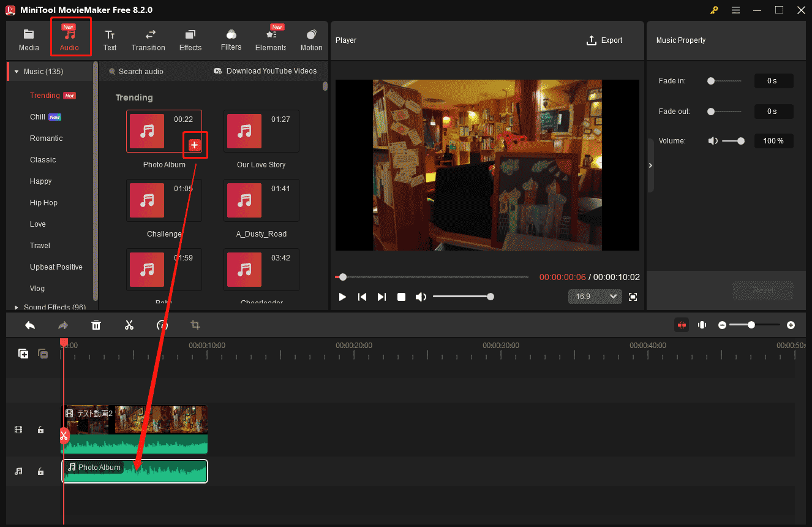Redo the last action
This screenshot has height=527, width=812.
[x=63, y=325]
